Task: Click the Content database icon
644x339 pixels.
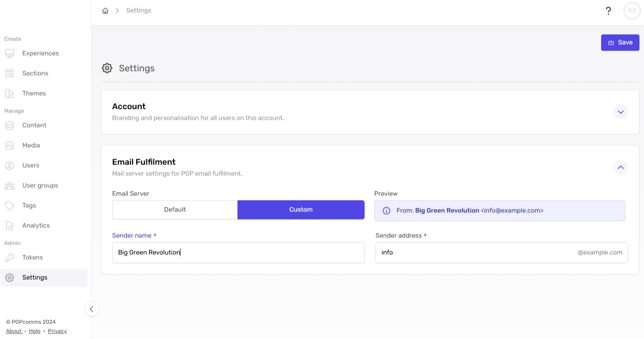Action: pyautogui.click(x=10, y=125)
